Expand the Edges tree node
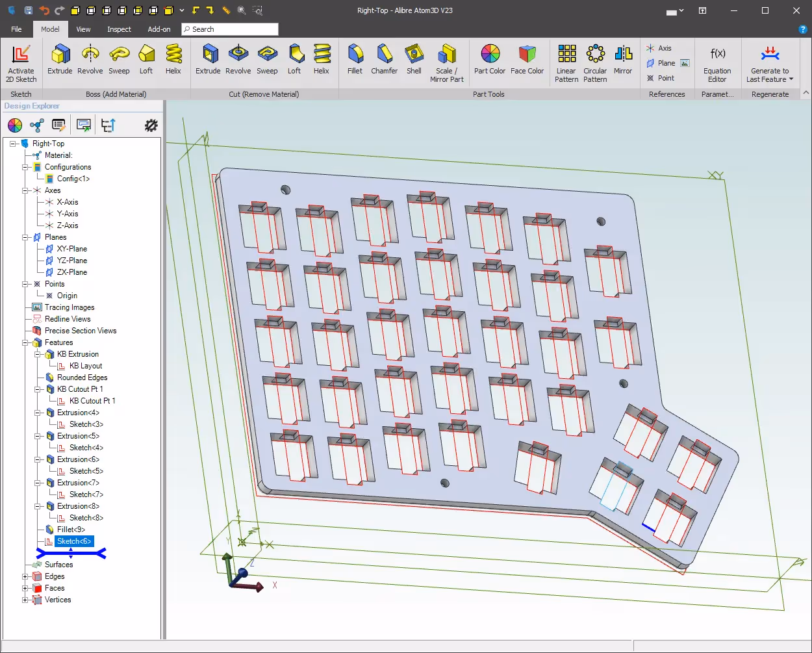Screen dimensions: 812x653 tap(25, 576)
